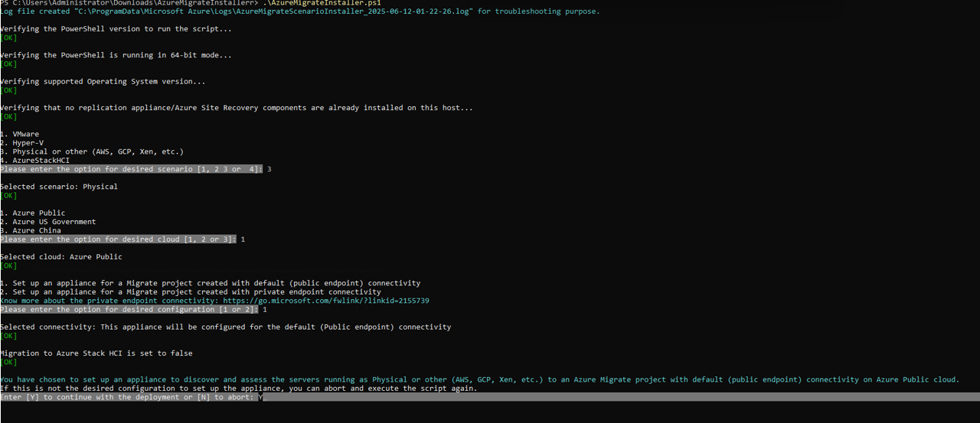Click 'Verifying the PowerShell is running in 64-bit mode' line
This screenshot has width=980, height=423.
pos(116,55)
